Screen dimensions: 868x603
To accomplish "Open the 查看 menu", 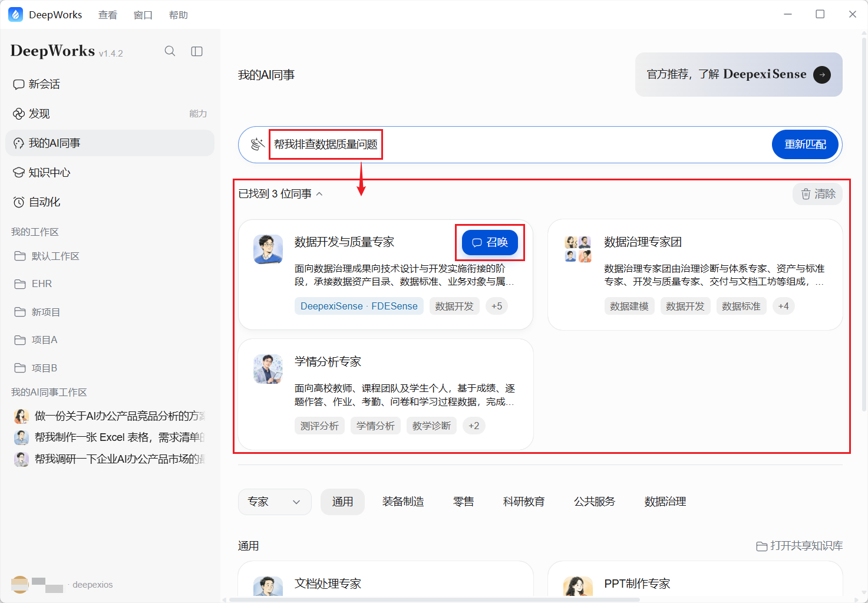I will pyautogui.click(x=108, y=15).
